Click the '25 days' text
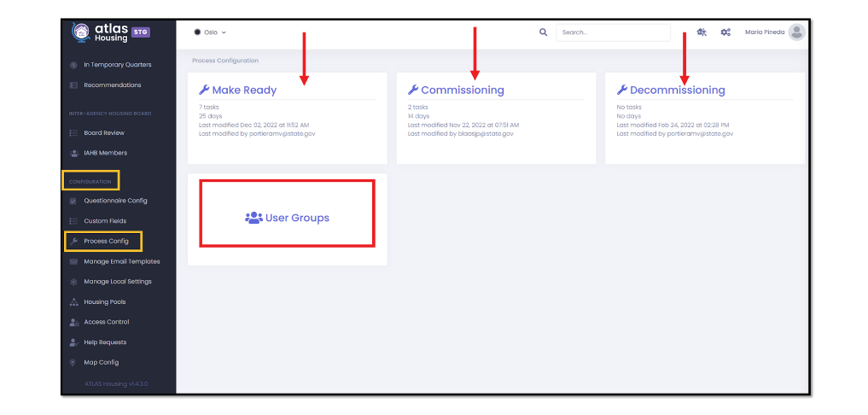 pos(209,116)
